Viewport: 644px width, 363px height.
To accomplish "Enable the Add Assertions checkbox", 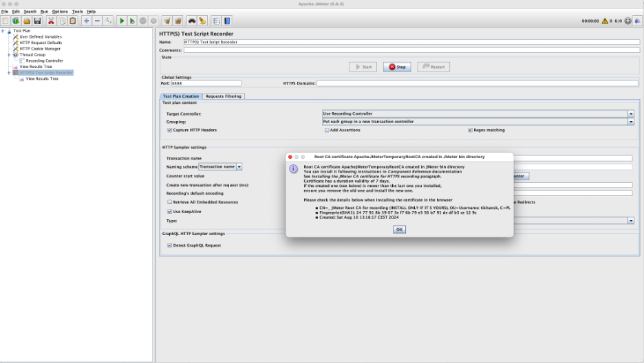I will click(x=327, y=130).
